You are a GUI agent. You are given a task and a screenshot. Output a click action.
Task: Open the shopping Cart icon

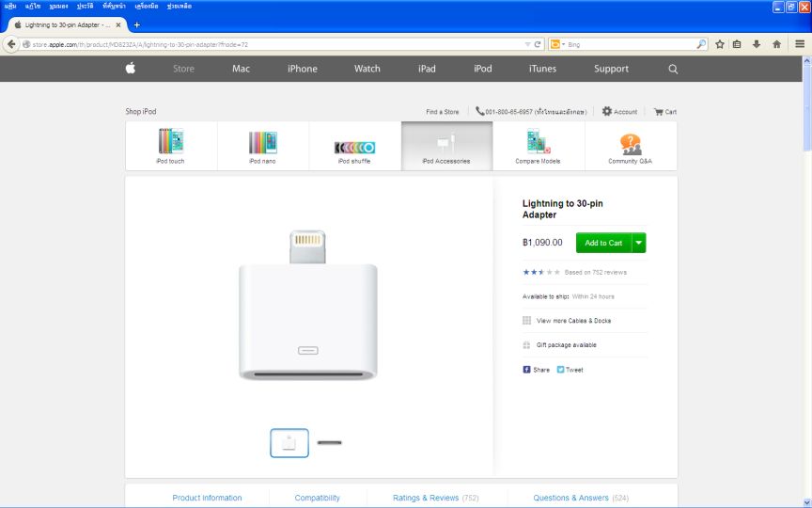click(x=658, y=111)
